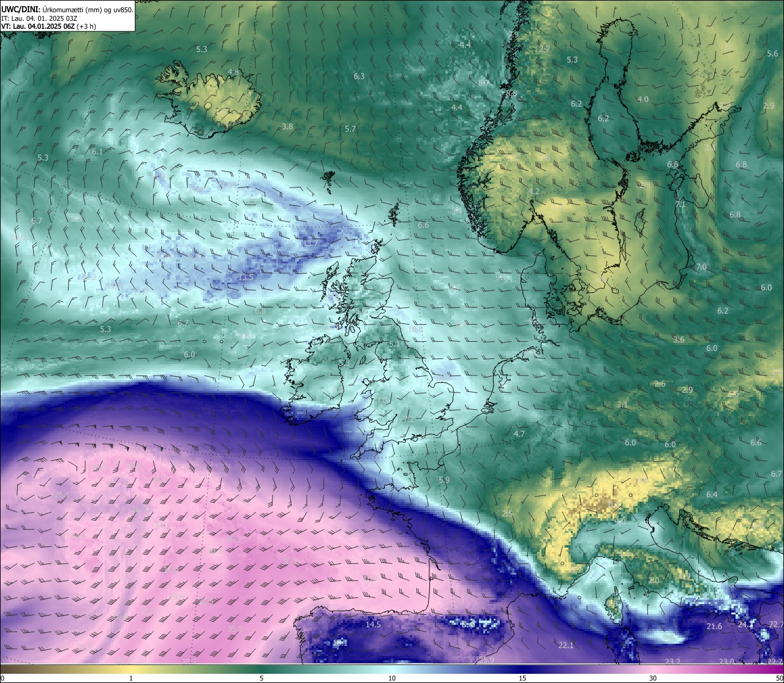Viewport: 784px width, 683px height.
Task: Click the 6.3 value on the map
Action: 359,76
